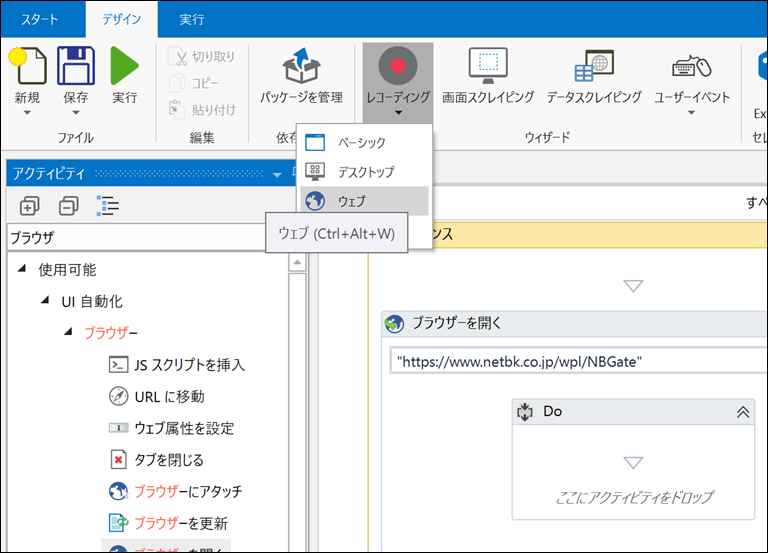This screenshot has height=553, width=768.
Task: Collapse the UI 自動化 tree node
Action: (x=45, y=300)
